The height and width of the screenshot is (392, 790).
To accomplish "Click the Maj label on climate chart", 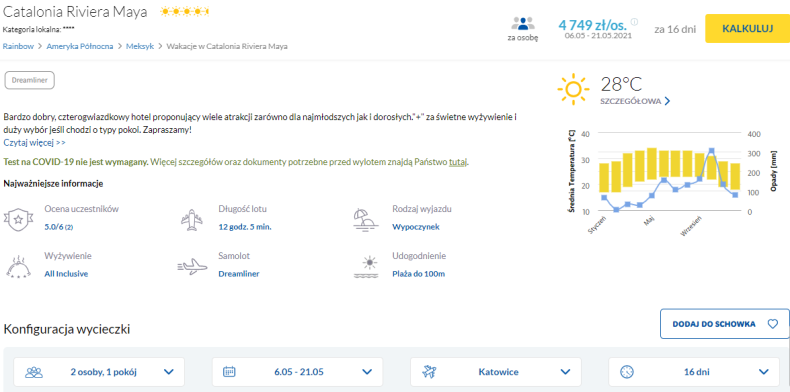I will pyautogui.click(x=649, y=221).
